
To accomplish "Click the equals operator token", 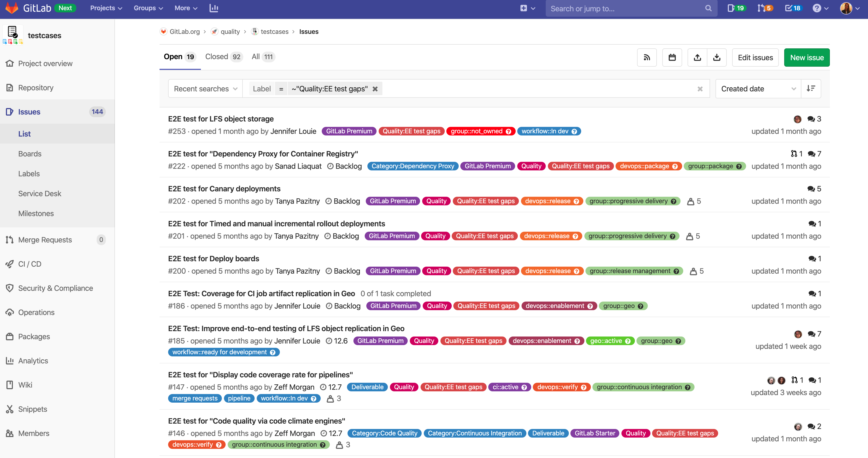I will pos(281,89).
